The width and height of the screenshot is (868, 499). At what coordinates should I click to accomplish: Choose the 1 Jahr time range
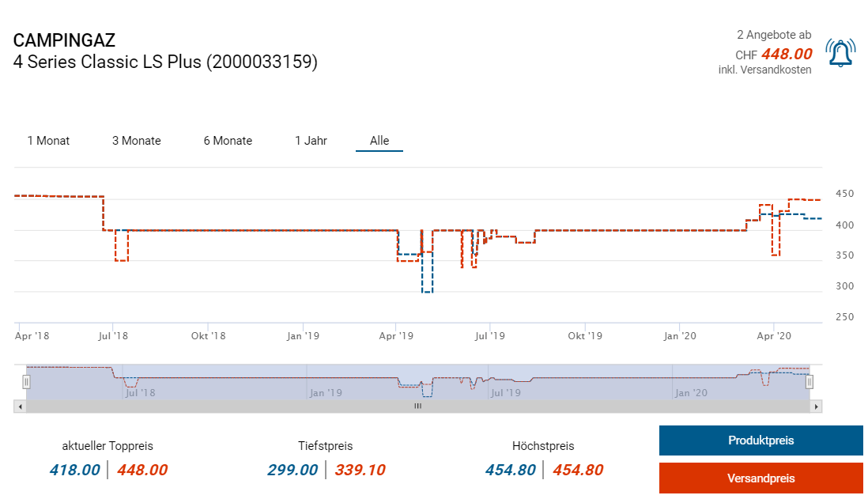[311, 141]
